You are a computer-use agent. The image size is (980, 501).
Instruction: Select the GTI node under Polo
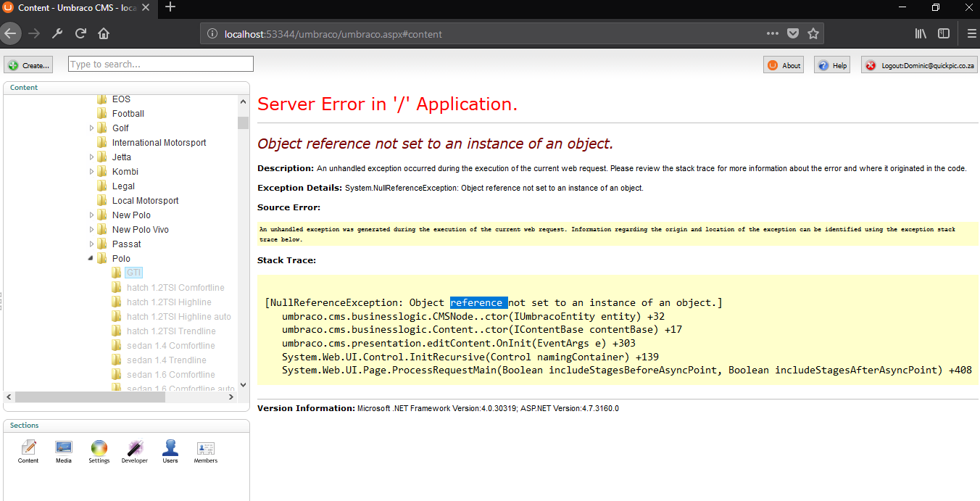click(x=134, y=273)
